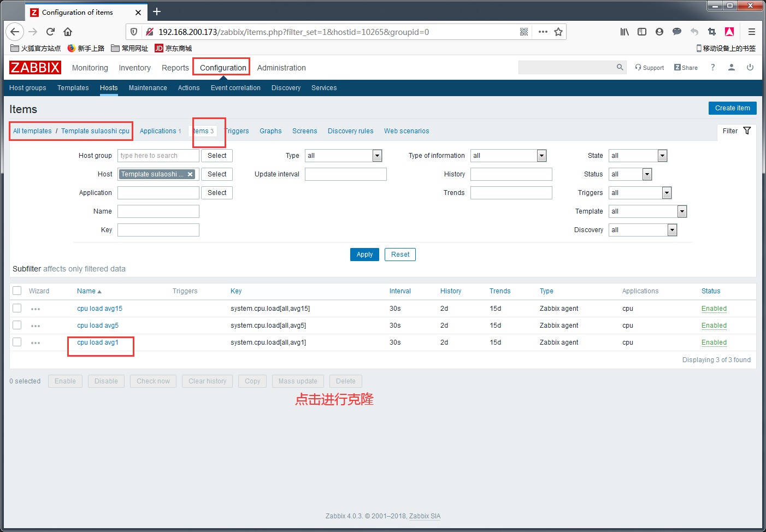Viewport: 766px width, 532px height.
Task: Open the State dropdown
Action: coord(638,156)
